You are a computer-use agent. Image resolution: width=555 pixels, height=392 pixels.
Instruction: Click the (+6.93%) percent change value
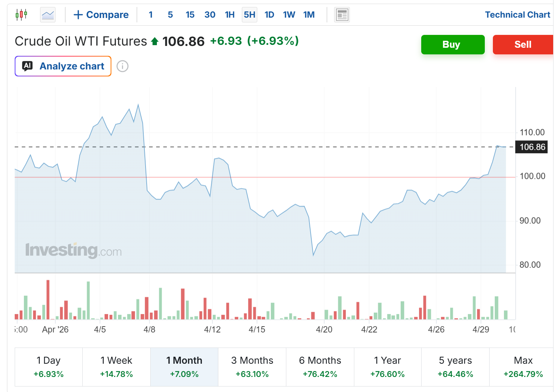(273, 41)
